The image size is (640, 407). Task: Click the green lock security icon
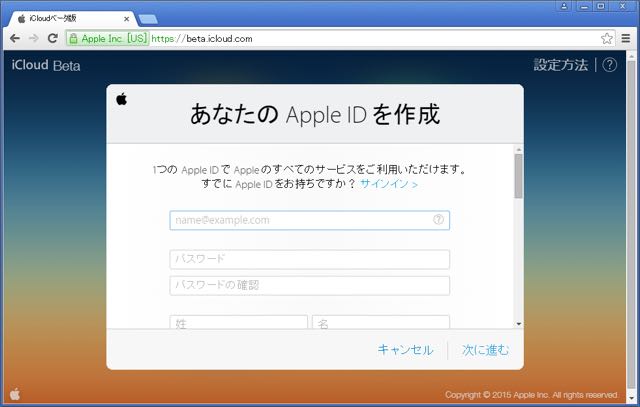73,39
